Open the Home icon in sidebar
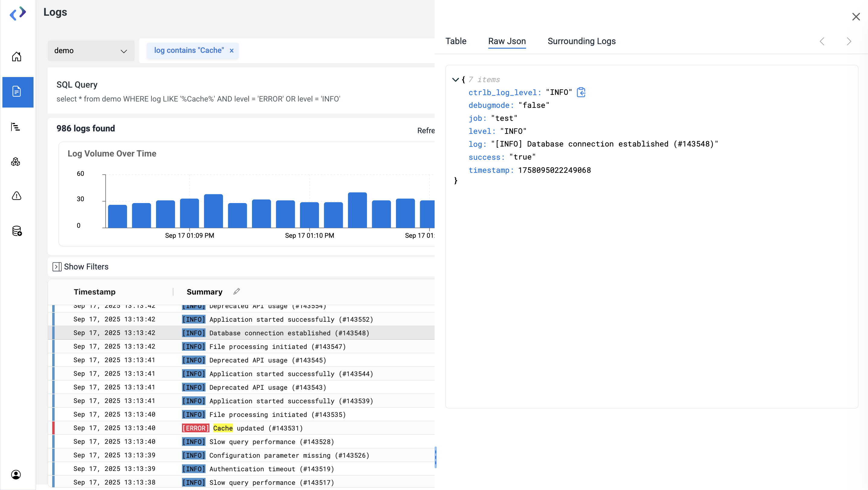 pos(17,57)
